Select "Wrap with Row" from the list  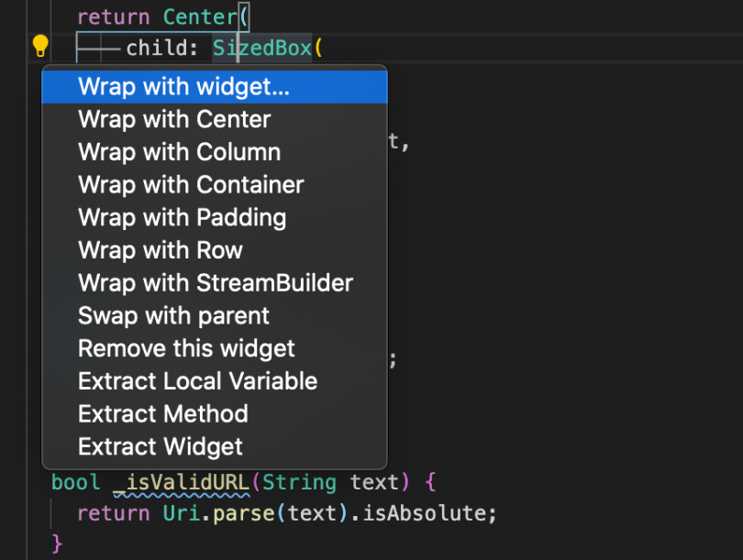(x=160, y=250)
